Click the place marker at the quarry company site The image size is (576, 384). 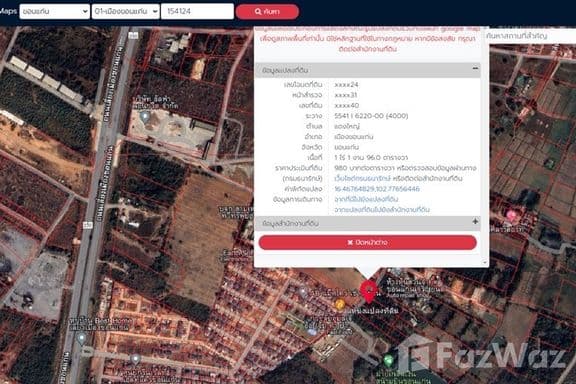point(145,117)
